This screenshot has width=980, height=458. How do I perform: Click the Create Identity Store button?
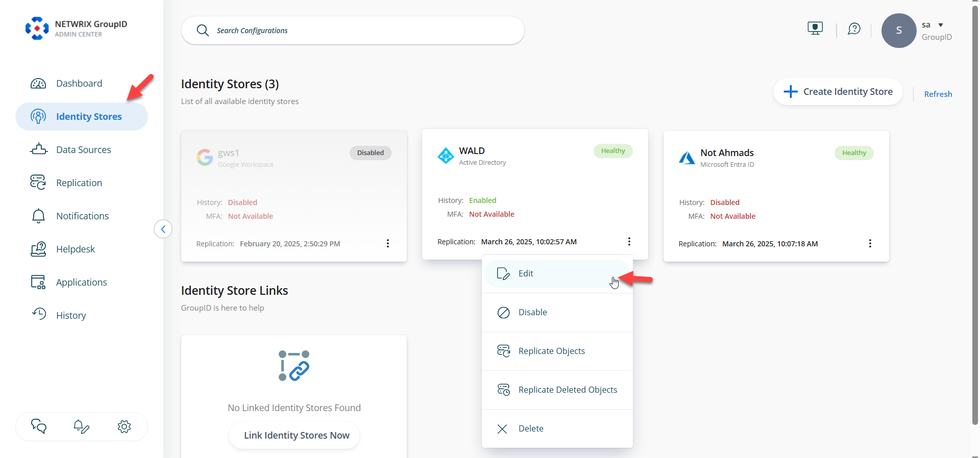pos(838,92)
